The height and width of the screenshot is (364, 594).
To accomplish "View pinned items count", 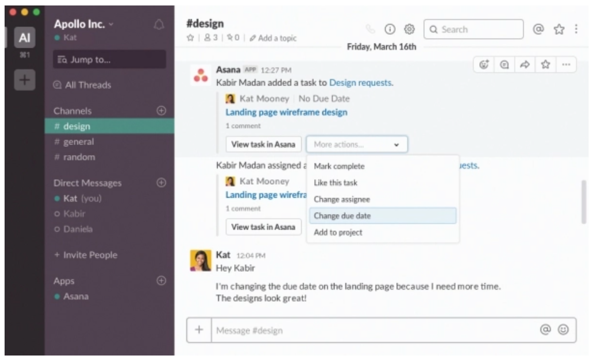I will (x=233, y=38).
